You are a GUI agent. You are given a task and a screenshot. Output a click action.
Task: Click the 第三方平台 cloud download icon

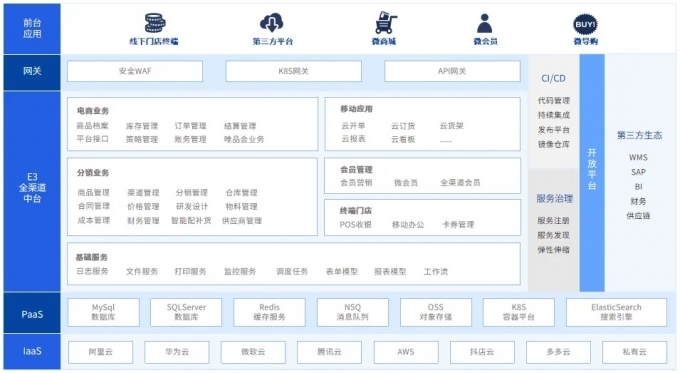271,23
